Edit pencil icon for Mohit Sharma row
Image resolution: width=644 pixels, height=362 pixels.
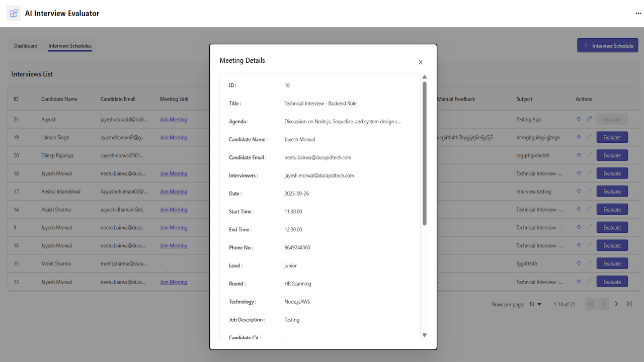pyautogui.click(x=589, y=263)
